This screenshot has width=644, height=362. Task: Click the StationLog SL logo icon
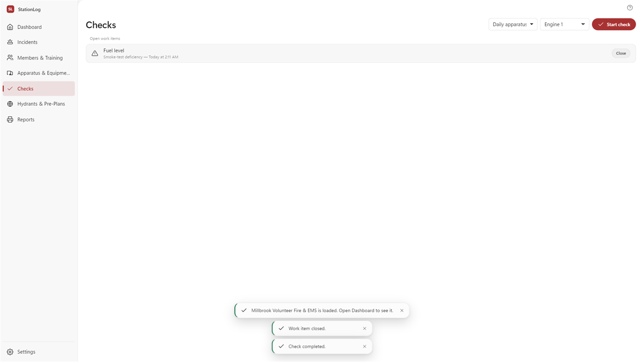(x=10, y=9)
